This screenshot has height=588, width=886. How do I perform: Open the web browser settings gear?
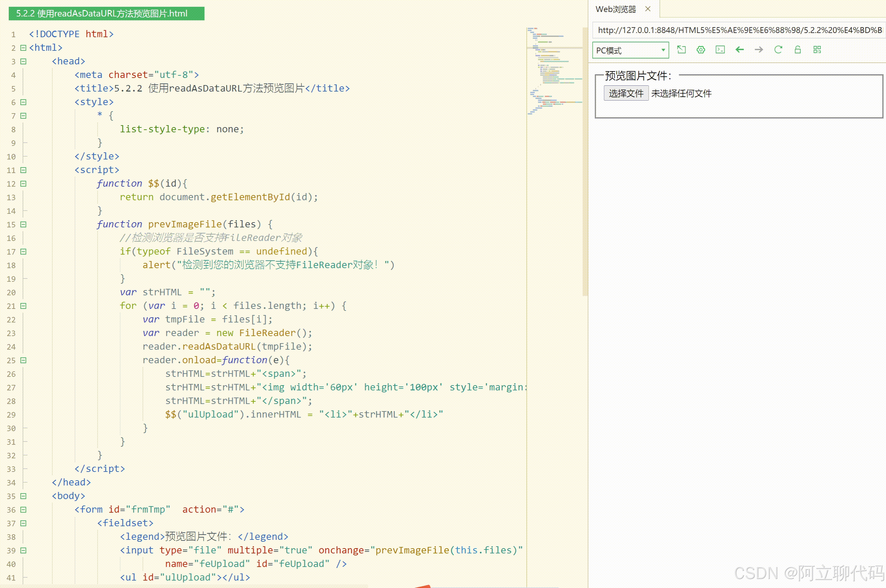700,49
